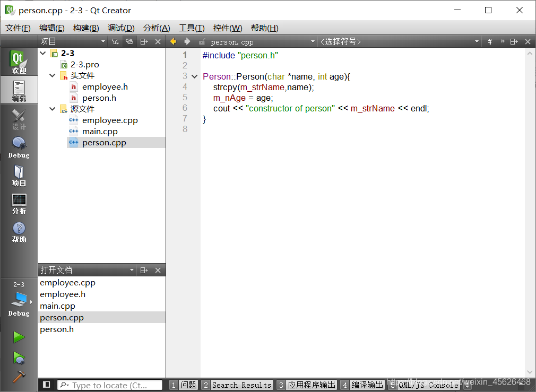Open the 文件(F) menu
Screen dimensions: 536x392
point(18,28)
